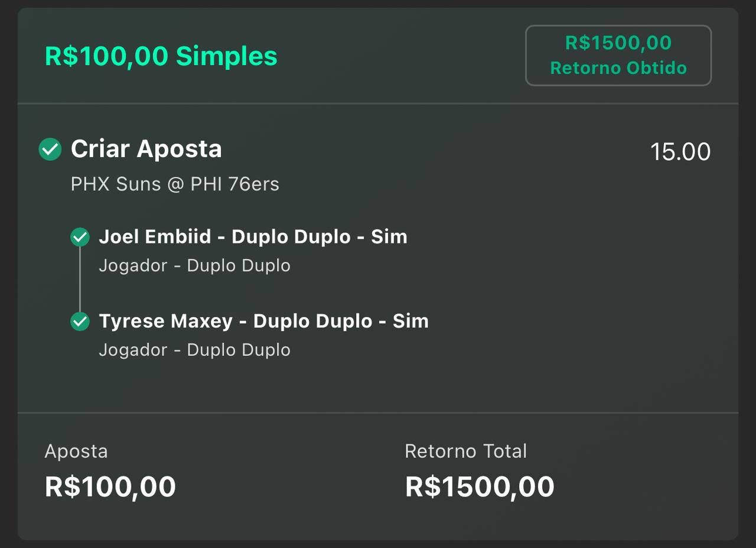756x548 pixels.
Task: Select Joel Embiid - Duplo Duplo - Sim
Action: 253,236
